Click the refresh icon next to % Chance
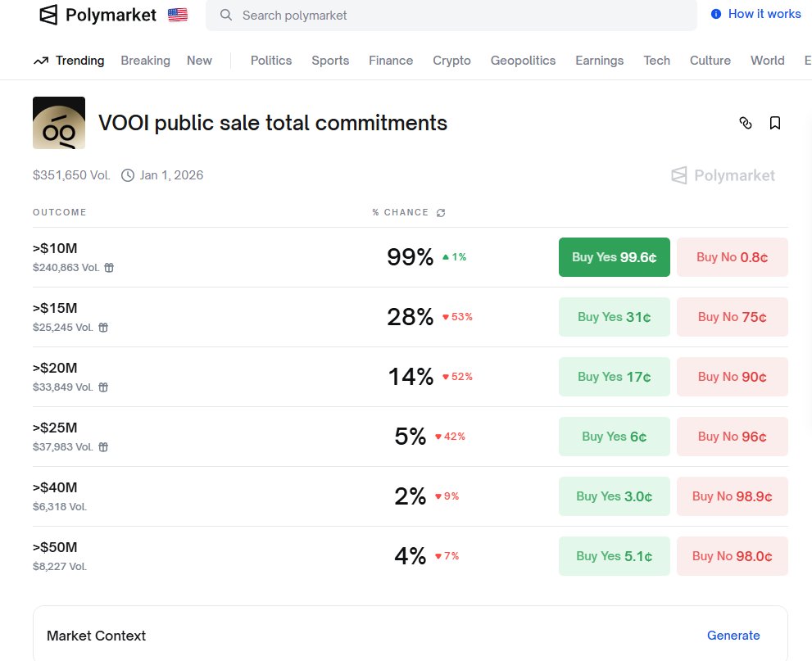812x661 pixels. pyautogui.click(x=441, y=213)
